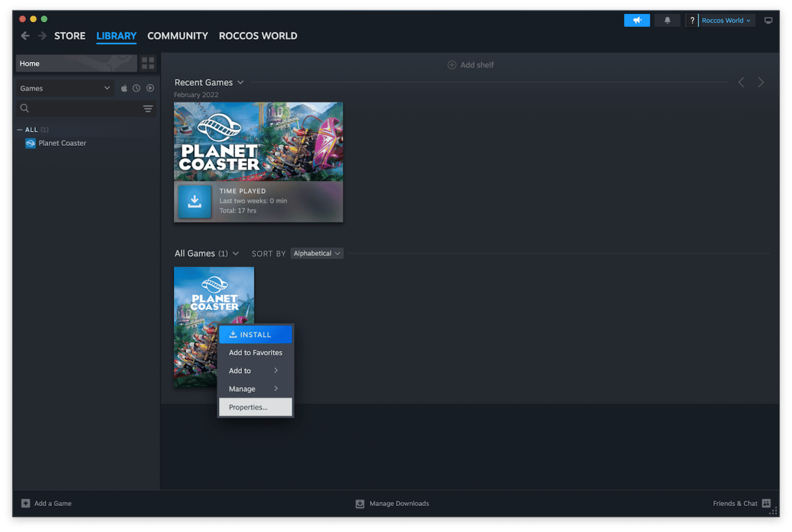
Task: Open the notifications bell
Action: click(667, 21)
